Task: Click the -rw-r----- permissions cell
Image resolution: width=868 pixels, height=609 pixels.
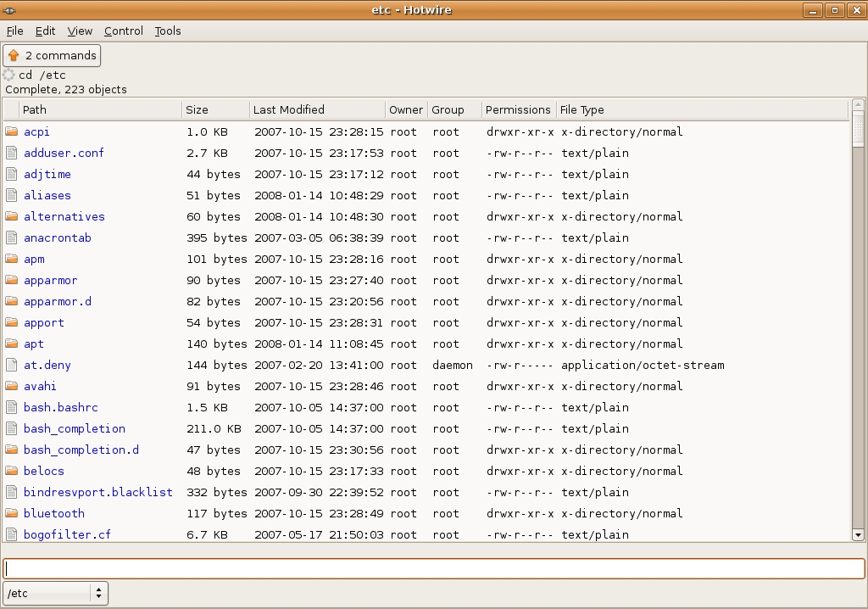Action: (520, 366)
